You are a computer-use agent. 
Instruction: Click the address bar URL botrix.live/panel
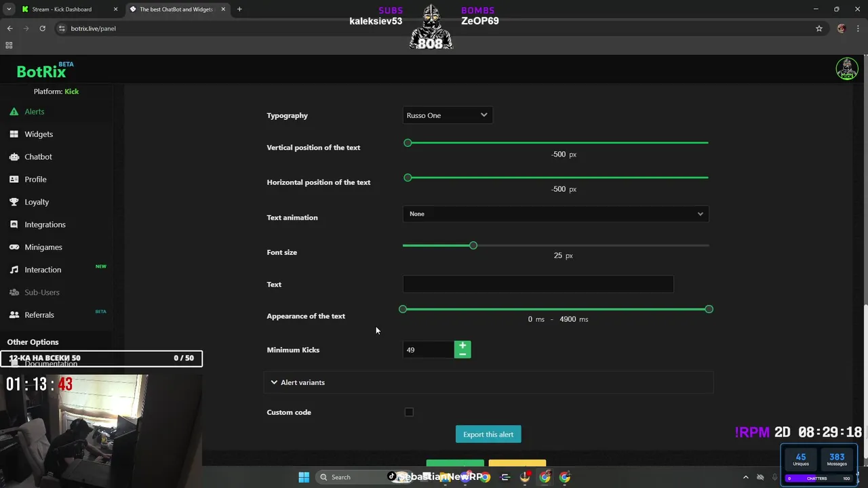click(94, 28)
